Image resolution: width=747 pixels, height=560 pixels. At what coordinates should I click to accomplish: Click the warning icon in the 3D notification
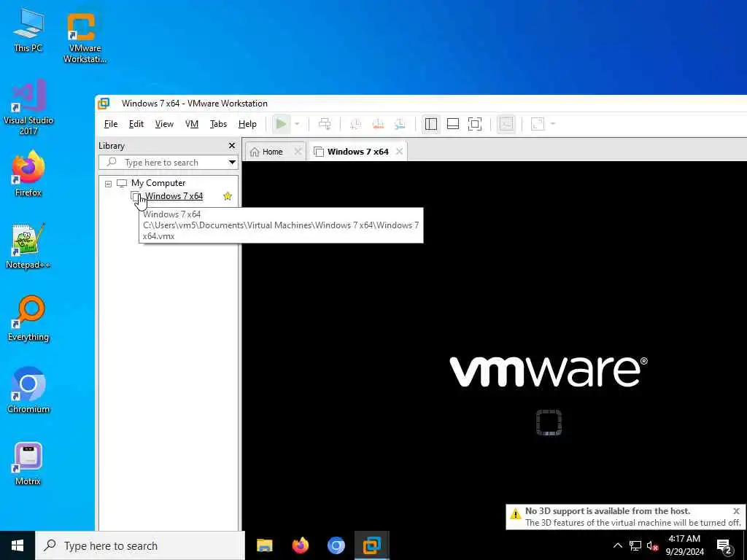pos(516,514)
